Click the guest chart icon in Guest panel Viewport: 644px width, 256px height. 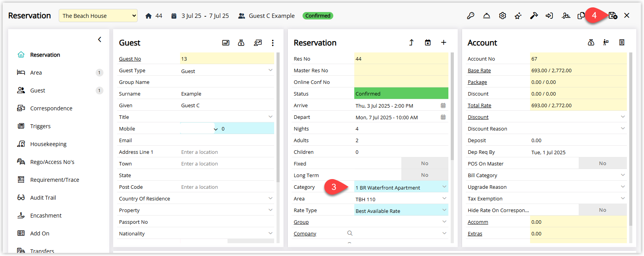coord(257,43)
